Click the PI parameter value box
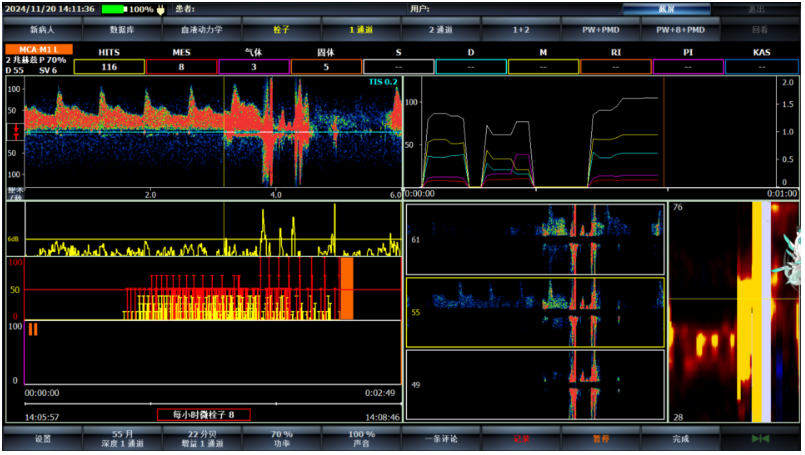Screen dimensions: 805x455 688,67
